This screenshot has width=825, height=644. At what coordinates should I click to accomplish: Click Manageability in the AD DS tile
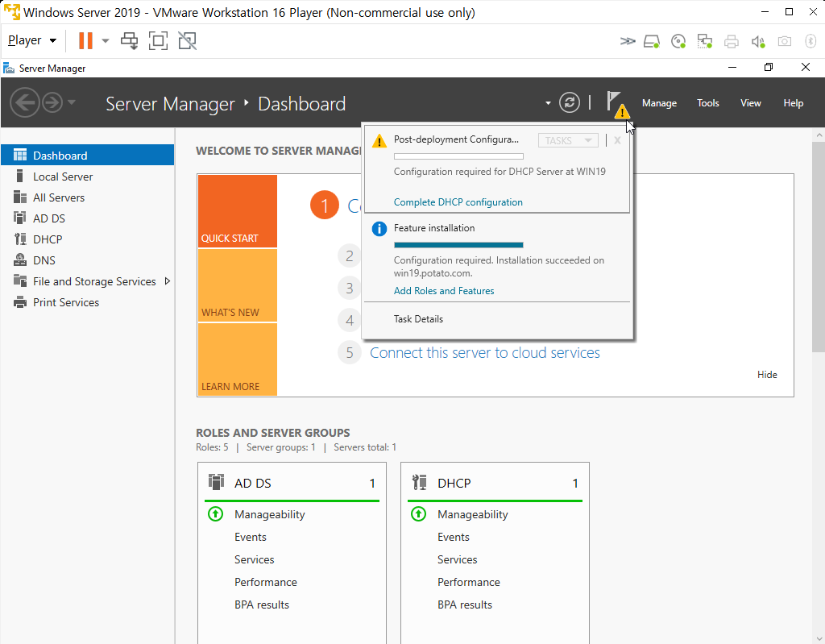[x=269, y=514]
